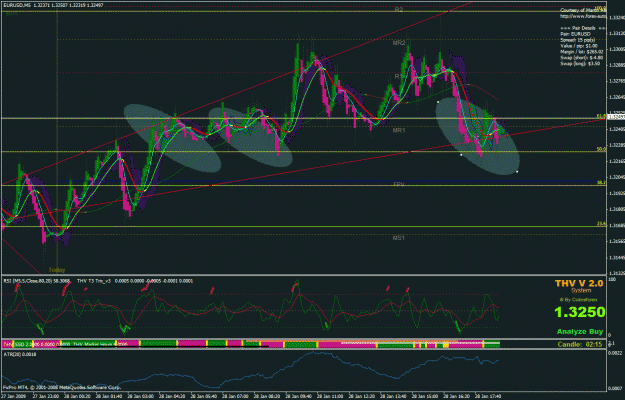625x400 pixels.
Task: Click the '28 Jan 12:20' time axis label
Action: (x=361, y=396)
